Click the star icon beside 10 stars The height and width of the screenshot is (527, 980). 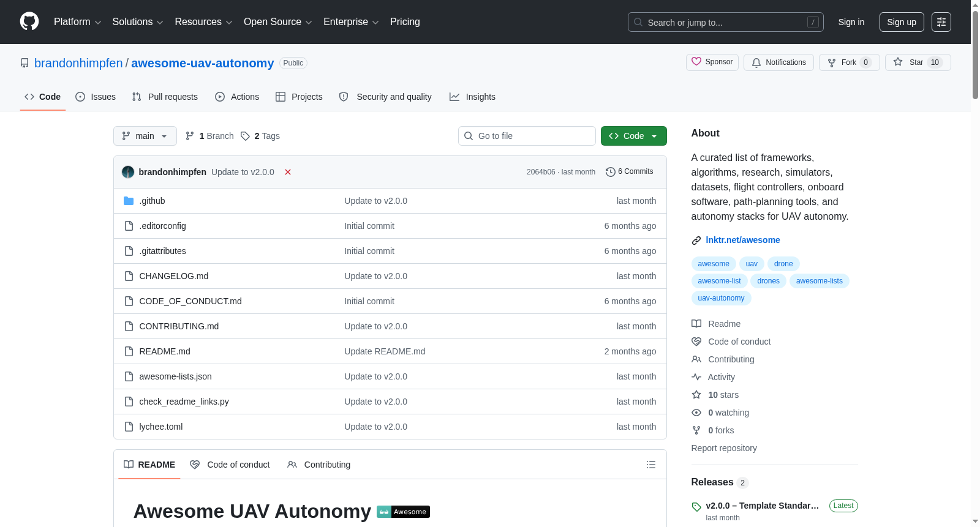click(x=696, y=395)
